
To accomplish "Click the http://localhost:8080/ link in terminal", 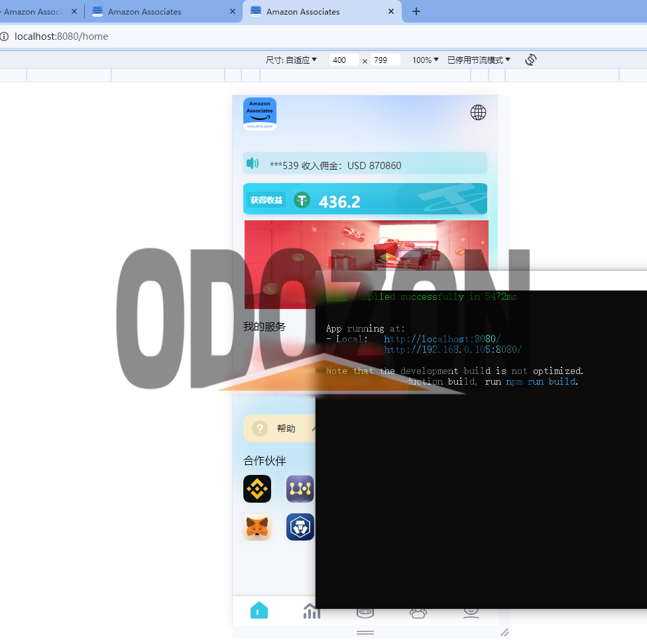I will click(x=442, y=339).
